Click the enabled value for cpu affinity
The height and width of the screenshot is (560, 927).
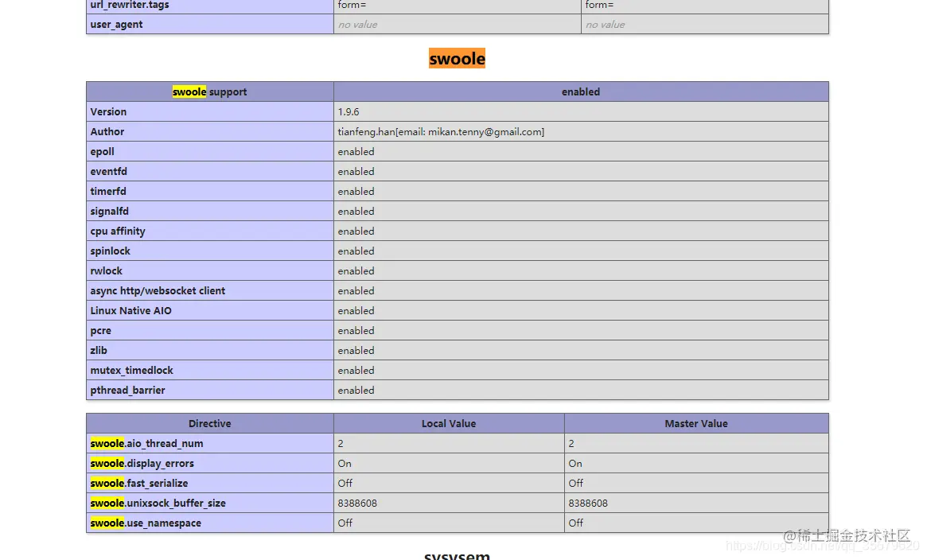356,231
